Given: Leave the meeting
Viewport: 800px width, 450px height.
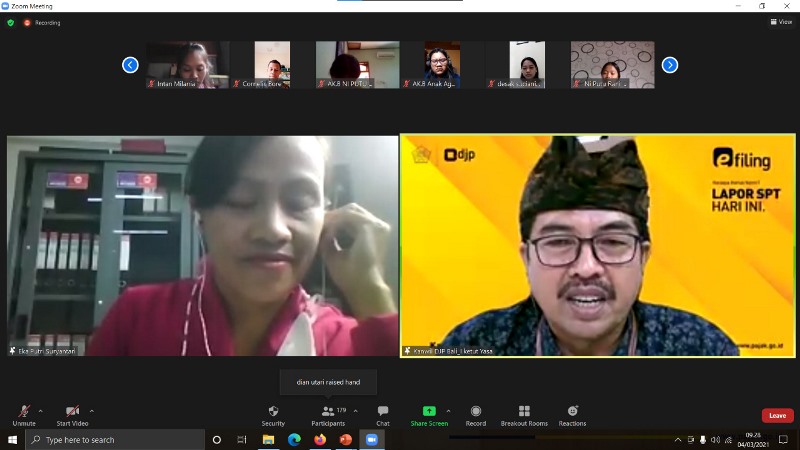Looking at the screenshot, I should click(x=777, y=415).
